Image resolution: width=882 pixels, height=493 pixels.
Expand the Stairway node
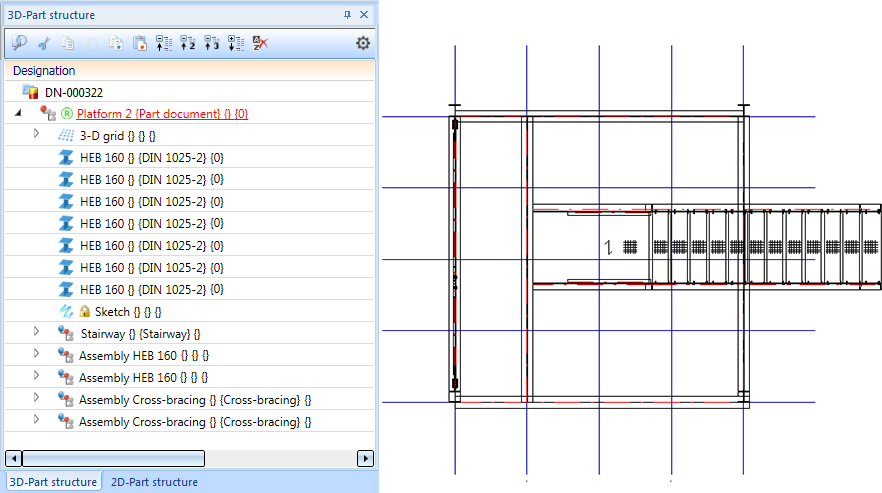pos(36,331)
